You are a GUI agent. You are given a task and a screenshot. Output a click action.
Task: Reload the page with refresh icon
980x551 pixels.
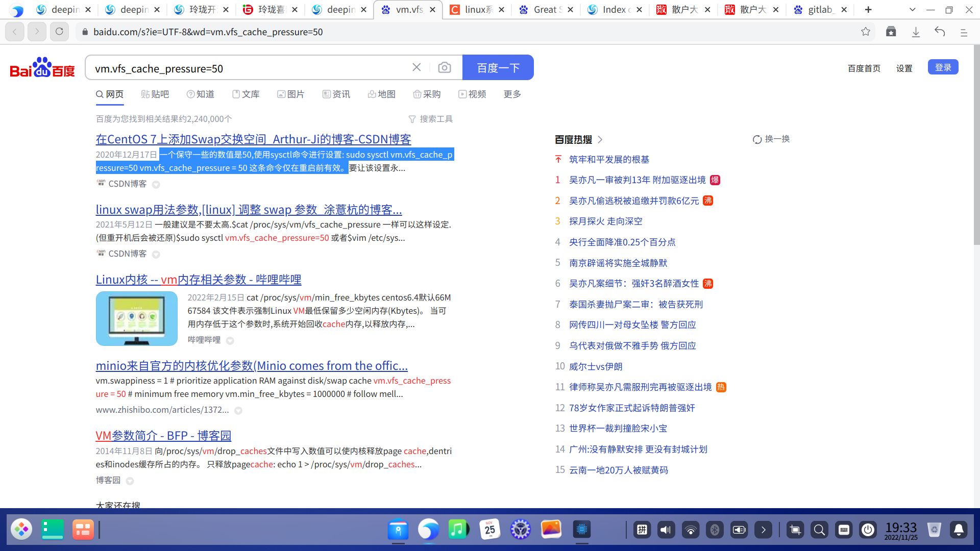pyautogui.click(x=59, y=32)
